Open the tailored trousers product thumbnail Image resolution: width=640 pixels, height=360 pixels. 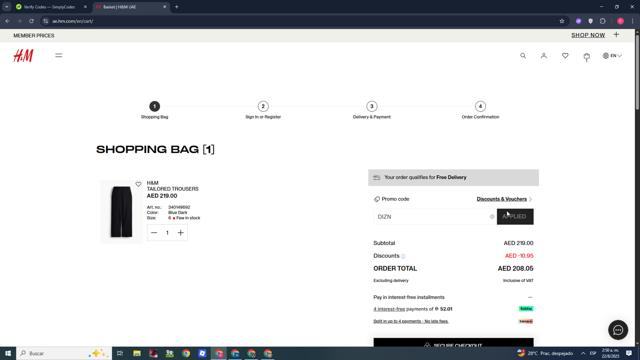coord(121,211)
